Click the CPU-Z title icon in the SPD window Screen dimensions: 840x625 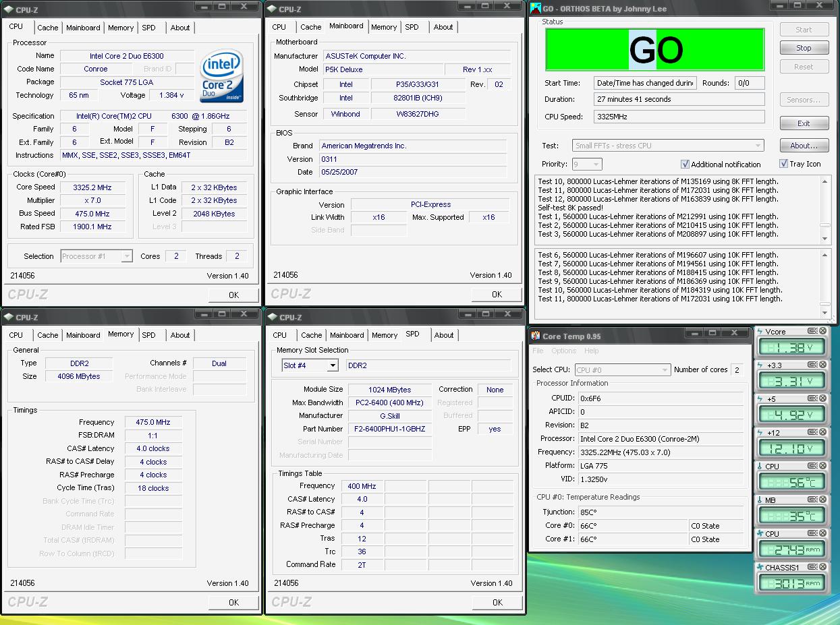click(x=272, y=317)
